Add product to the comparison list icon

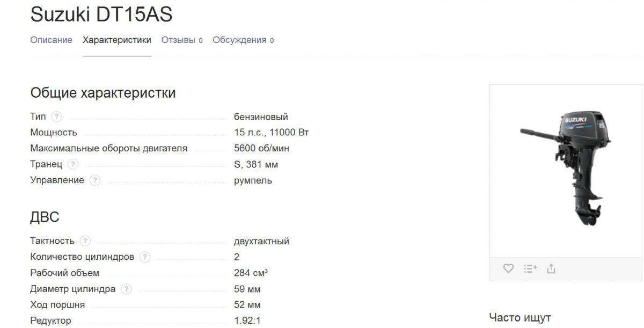coord(530,269)
